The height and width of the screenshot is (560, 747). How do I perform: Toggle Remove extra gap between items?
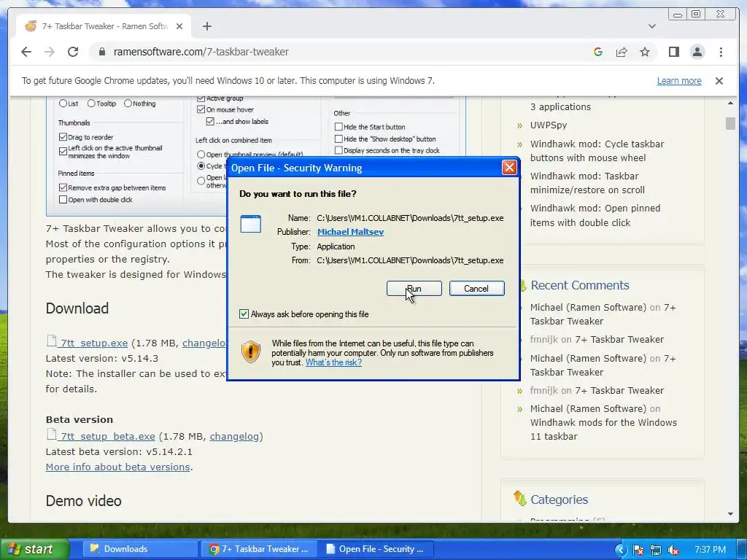pos(63,187)
